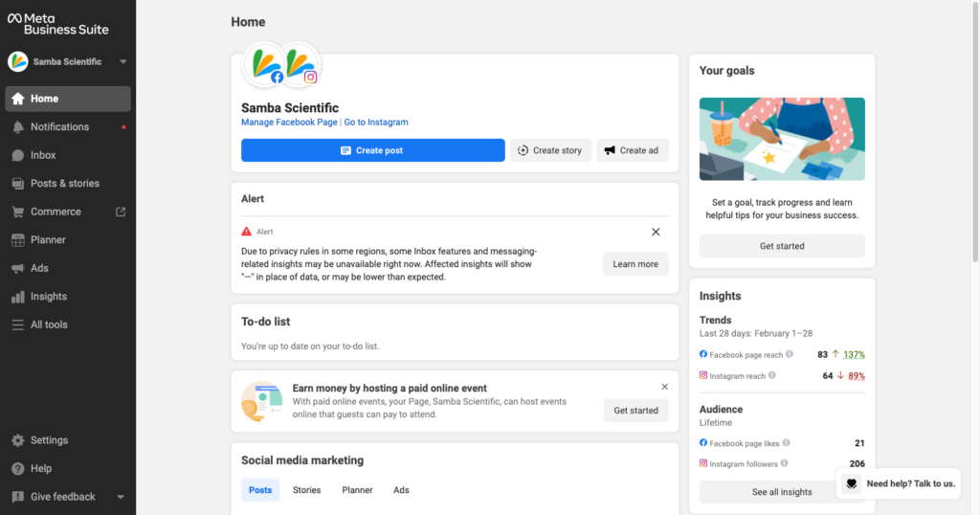Click the Commerce cart icon
980x515 pixels.
[x=17, y=212]
